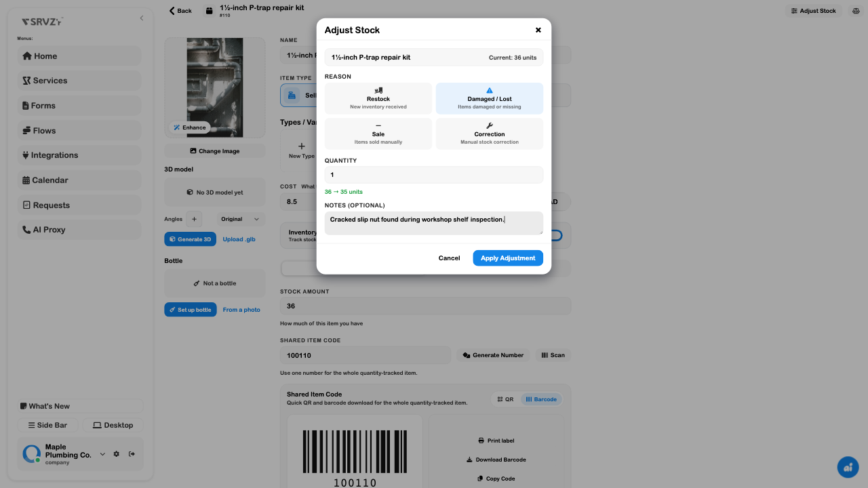The height and width of the screenshot is (488, 868).
Task: Click the Scan barcode button
Action: (x=553, y=355)
